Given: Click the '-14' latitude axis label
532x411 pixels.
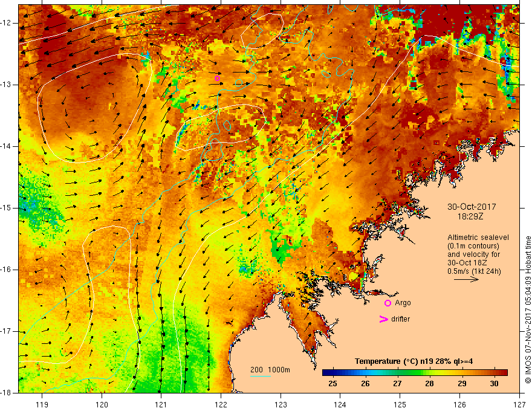Looking at the screenshot, I should [x=6, y=146].
